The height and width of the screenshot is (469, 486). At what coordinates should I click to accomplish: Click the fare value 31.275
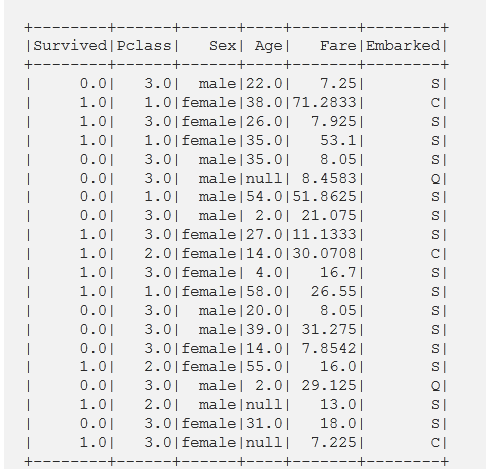329,329
